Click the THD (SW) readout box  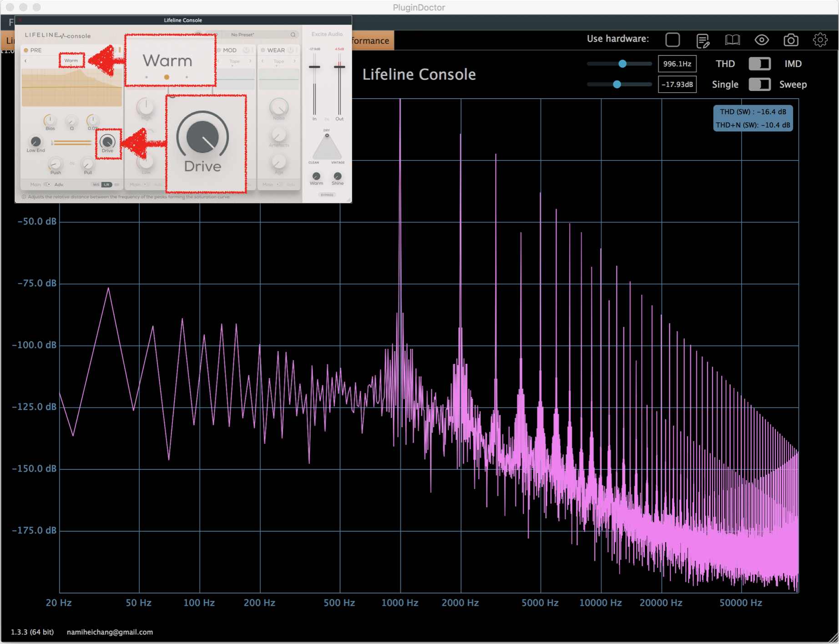point(753,118)
